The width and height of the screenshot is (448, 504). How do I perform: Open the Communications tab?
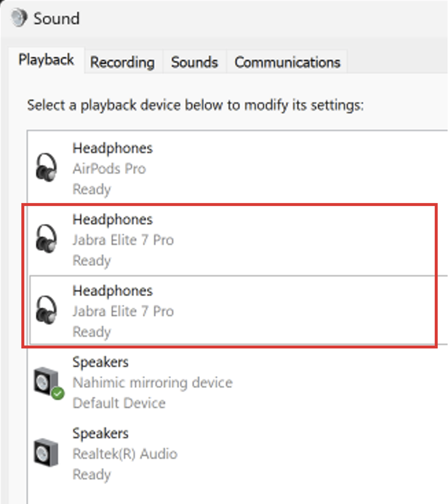pyautogui.click(x=287, y=62)
